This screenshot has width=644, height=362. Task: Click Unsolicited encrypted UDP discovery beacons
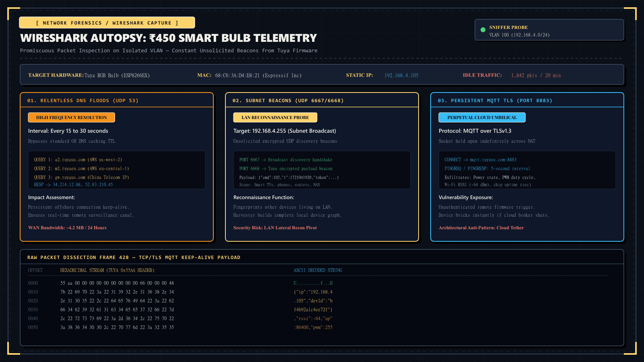pos(285,141)
